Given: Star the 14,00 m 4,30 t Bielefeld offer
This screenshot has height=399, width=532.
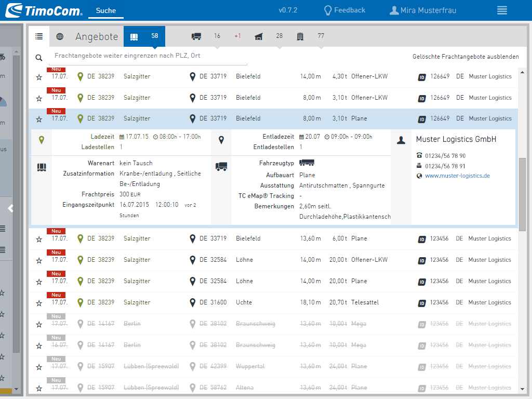Looking at the screenshot, I should tap(39, 77).
